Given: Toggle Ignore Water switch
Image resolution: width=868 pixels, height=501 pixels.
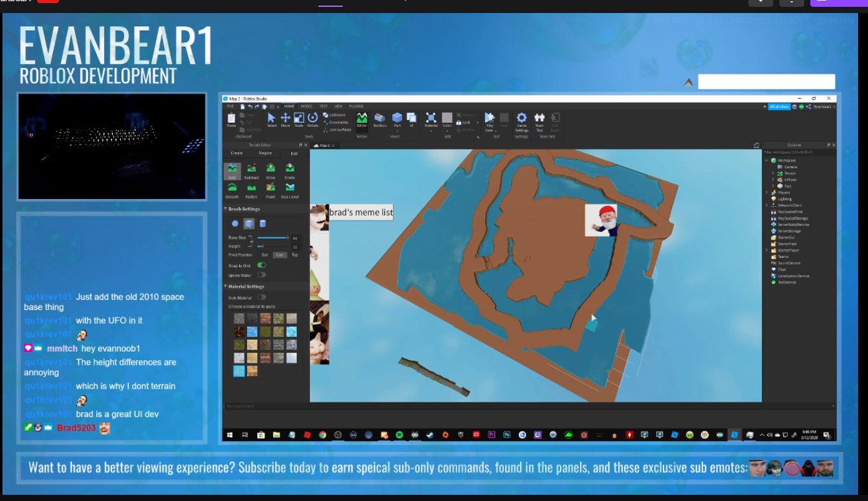Looking at the screenshot, I should [262, 274].
